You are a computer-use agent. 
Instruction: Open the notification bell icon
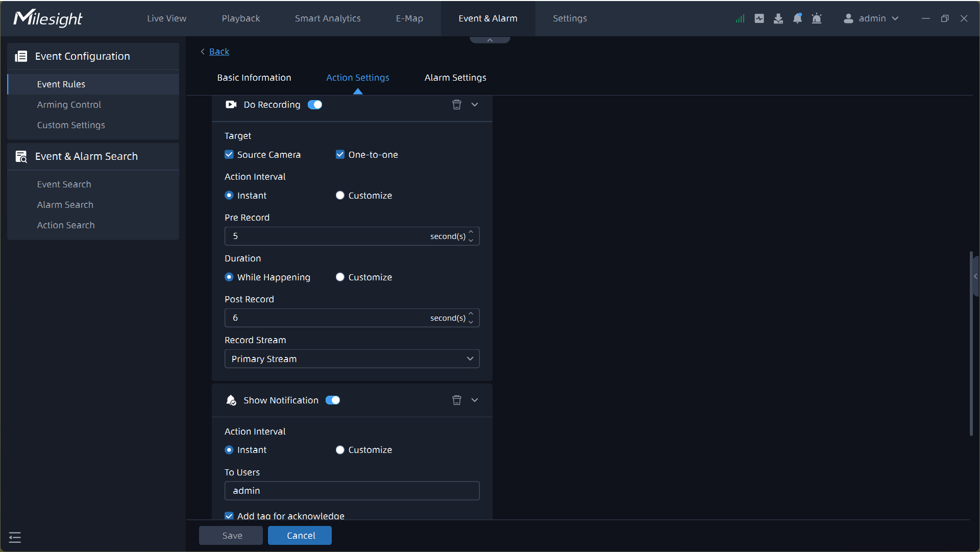pos(797,19)
